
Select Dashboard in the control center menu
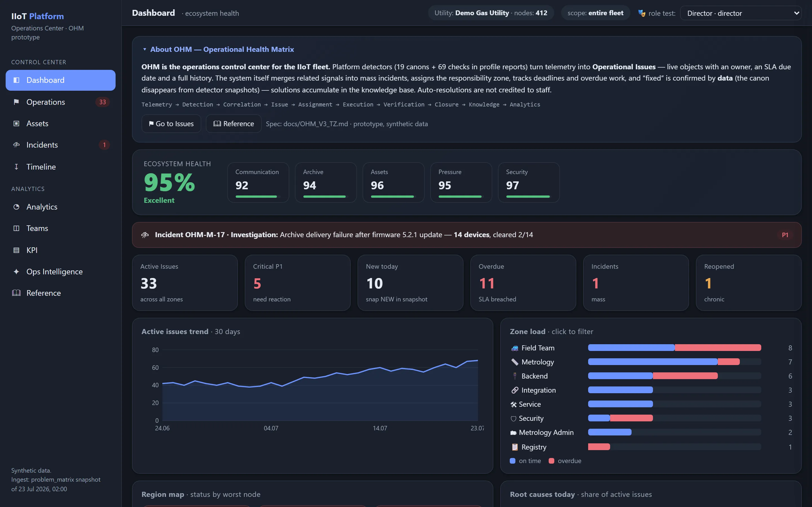tap(60, 80)
